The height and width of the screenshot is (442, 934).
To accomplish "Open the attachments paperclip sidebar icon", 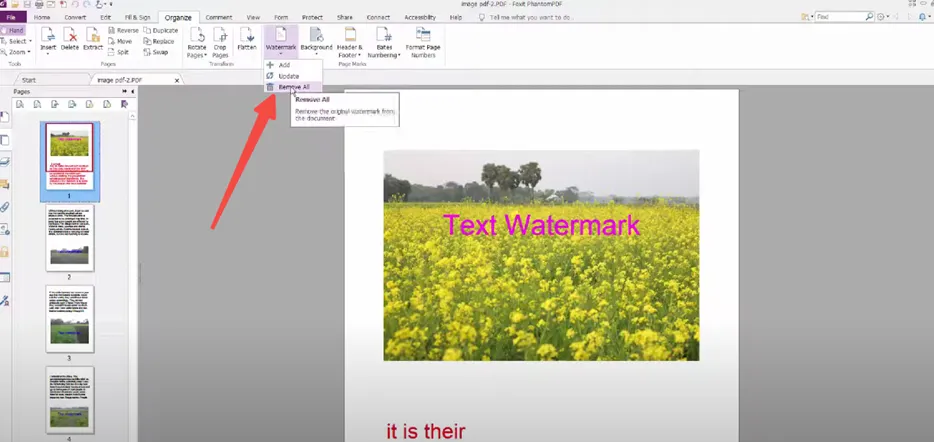I will (x=5, y=207).
